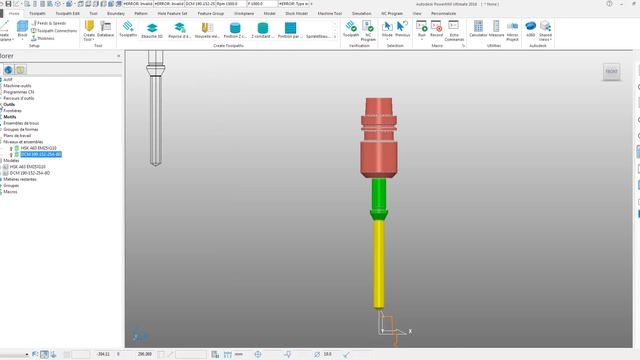The width and height of the screenshot is (640, 360).
Task: Expand the Mode selection dropdown arrow
Action: tap(387, 40)
